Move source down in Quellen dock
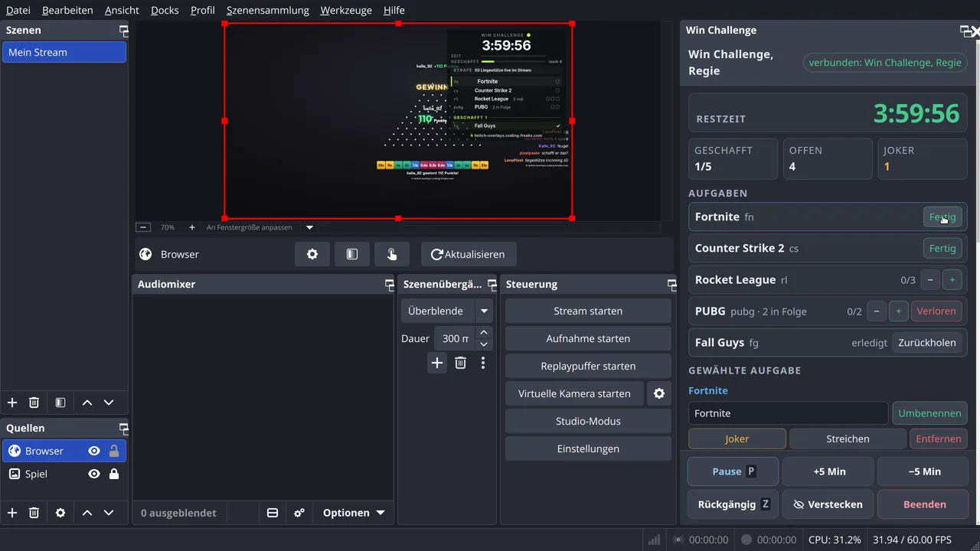The image size is (980, 551). click(x=109, y=513)
